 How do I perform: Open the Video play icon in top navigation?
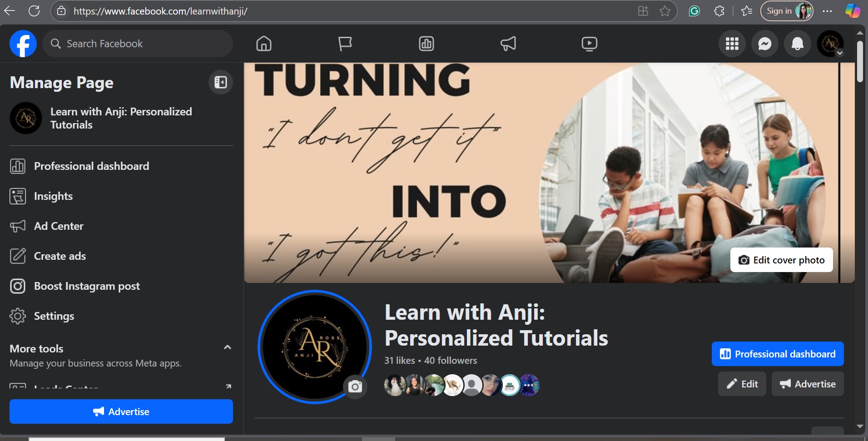pyautogui.click(x=590, y=44)
